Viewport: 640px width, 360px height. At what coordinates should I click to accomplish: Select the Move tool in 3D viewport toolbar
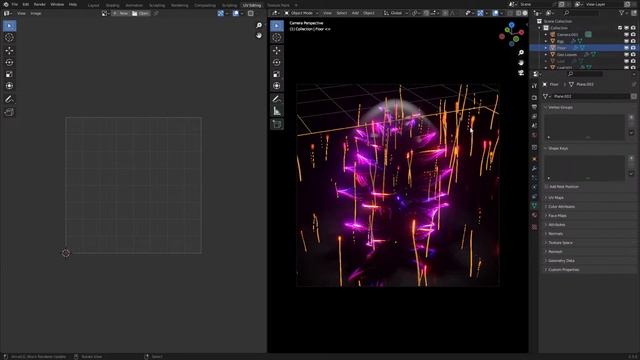click(x=277, y=51)
